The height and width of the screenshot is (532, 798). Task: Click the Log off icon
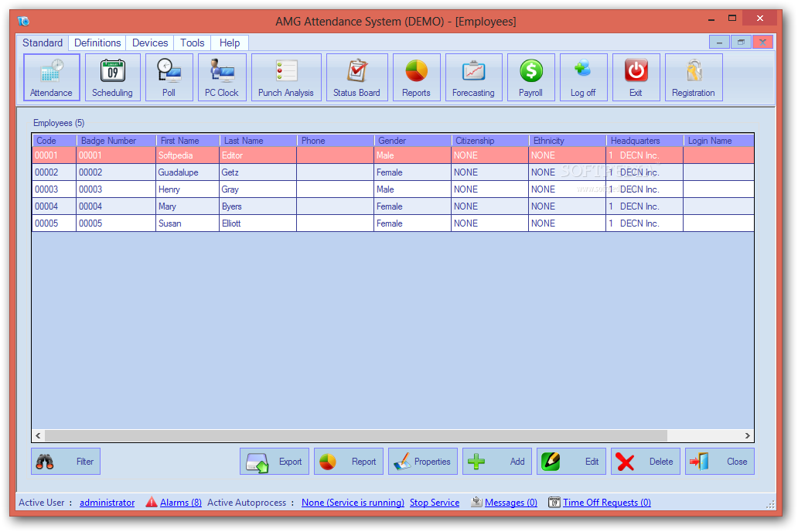click(583, 77)
